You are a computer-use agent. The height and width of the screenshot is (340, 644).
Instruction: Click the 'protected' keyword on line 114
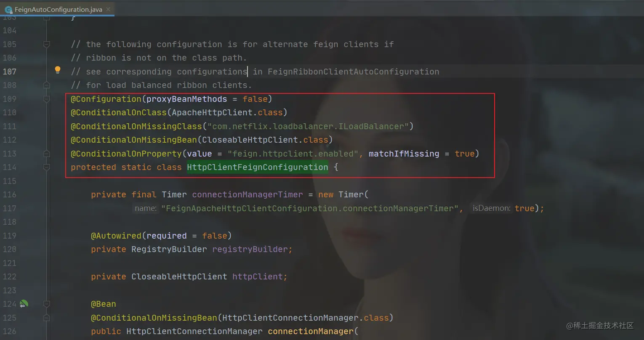coord(93,167)
